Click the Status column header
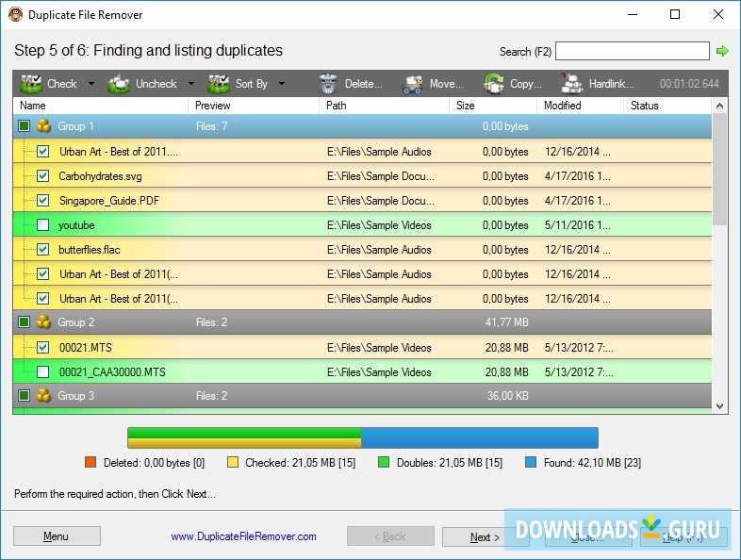 667,106
